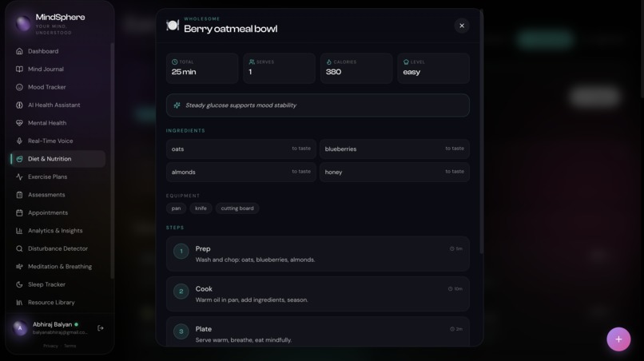Image resolution: width=644 pixels, height=361 pixels.
Task: Click the pink plus floating button
Action: pos(618,339)
